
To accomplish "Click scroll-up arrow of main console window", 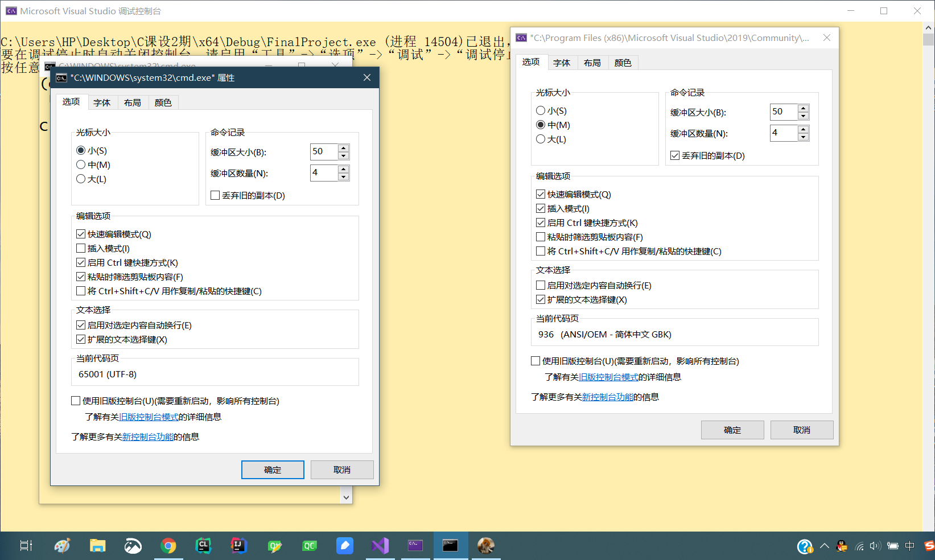I will pyautogui.click(x=929, y=27).
